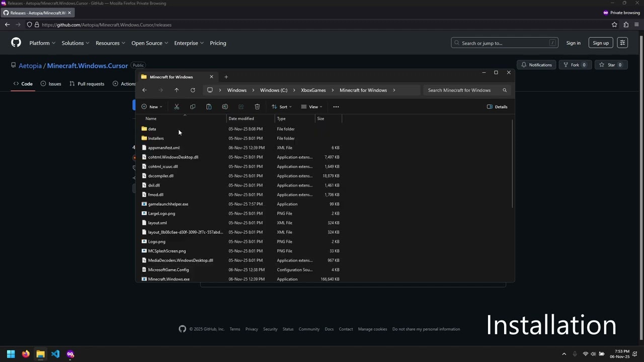Viewport: 644px width, 362px height.
Task: Open the Sort dropdown in Explorer
Action: click(282, 107)
